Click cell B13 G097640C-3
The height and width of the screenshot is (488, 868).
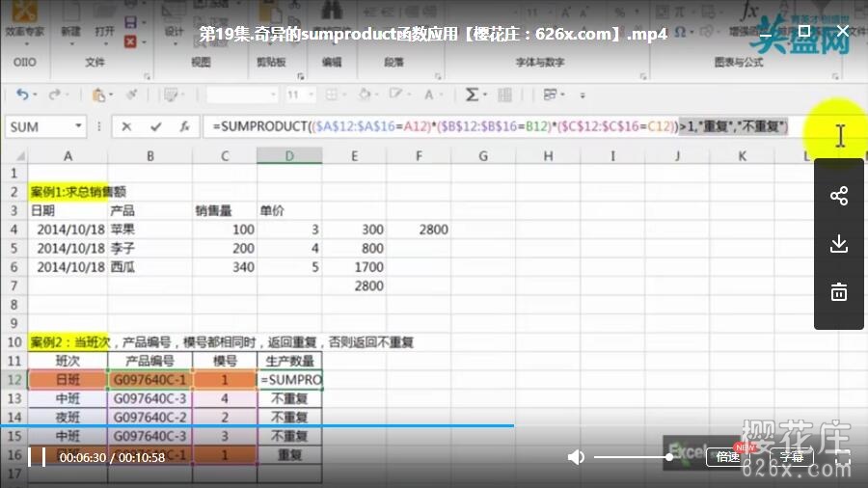[x=150, y=398]
